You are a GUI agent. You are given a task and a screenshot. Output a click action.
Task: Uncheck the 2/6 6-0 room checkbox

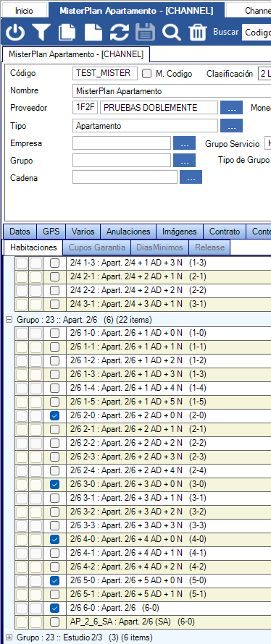pos(54,608)
